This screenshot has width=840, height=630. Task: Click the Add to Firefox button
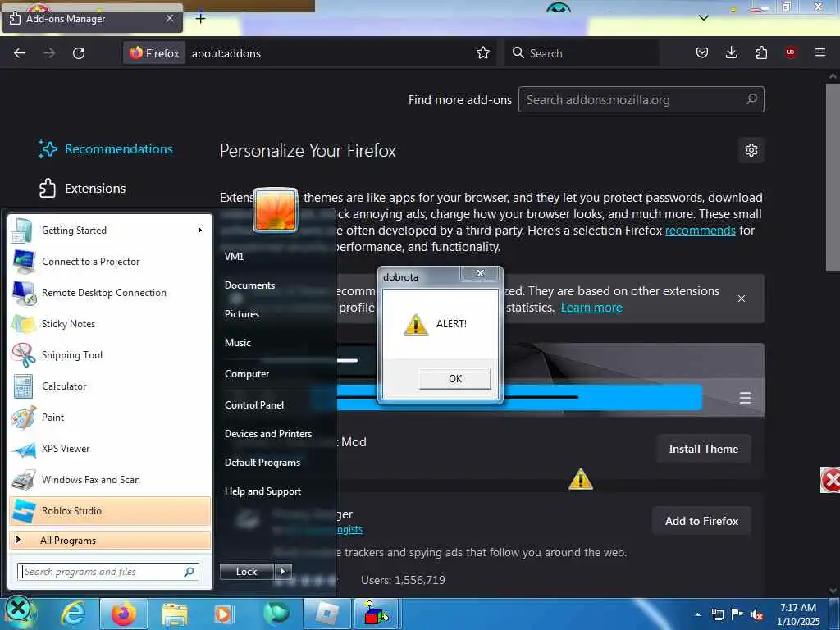[x=701, y=521]
